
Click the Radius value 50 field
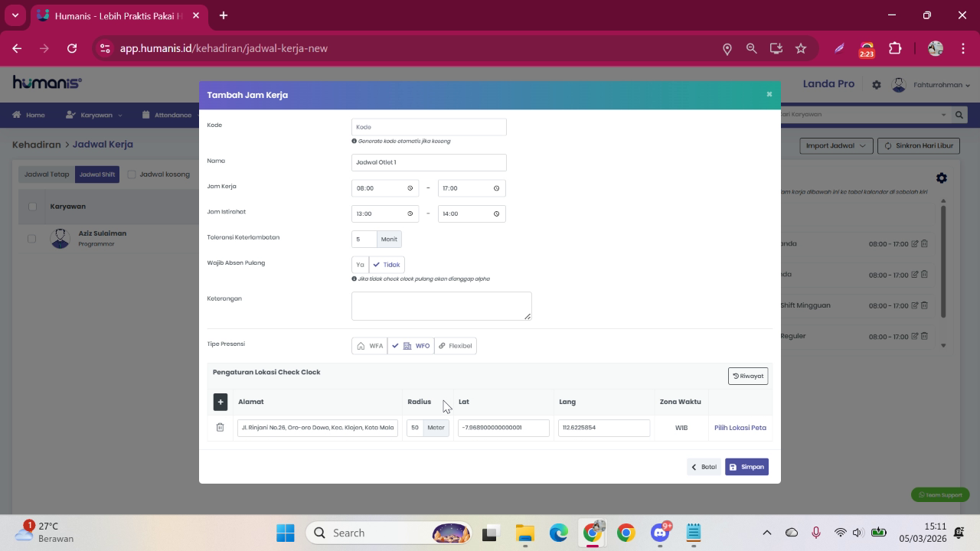click(415, 428)
